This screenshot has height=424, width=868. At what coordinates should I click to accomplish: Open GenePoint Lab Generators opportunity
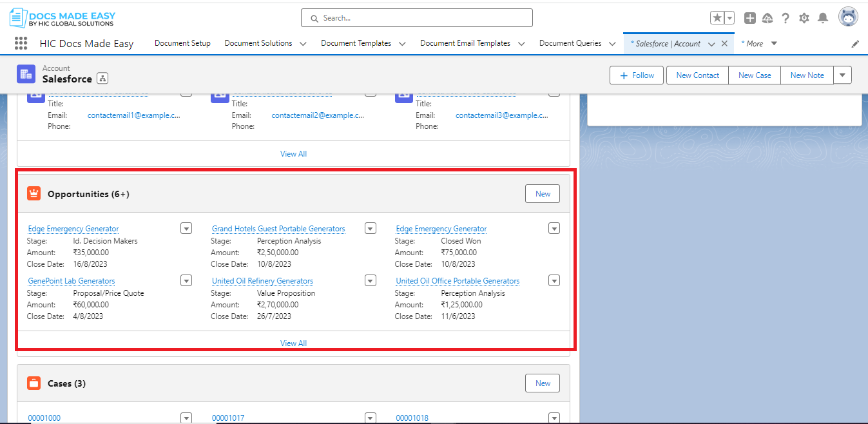pyautogui.click(x=72, y=281)
